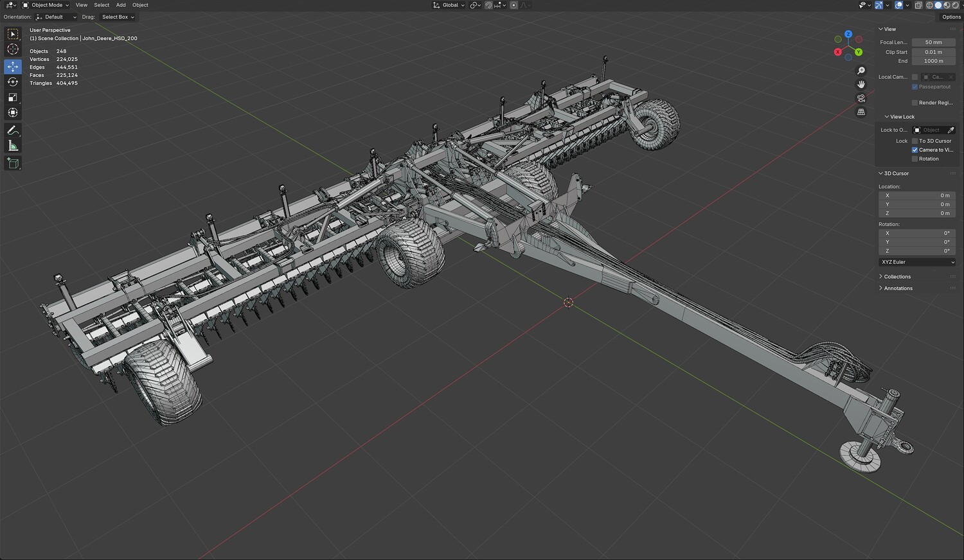Switch to wireframe viewport shading
This screenshot has width=964, height=560.
coord(929,5)
